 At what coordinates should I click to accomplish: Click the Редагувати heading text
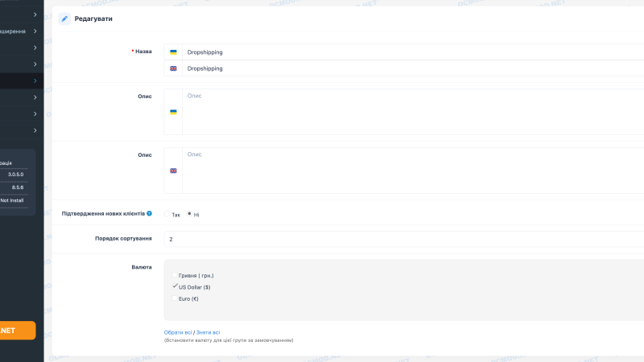pyautogui.click(x=93, y=19)
